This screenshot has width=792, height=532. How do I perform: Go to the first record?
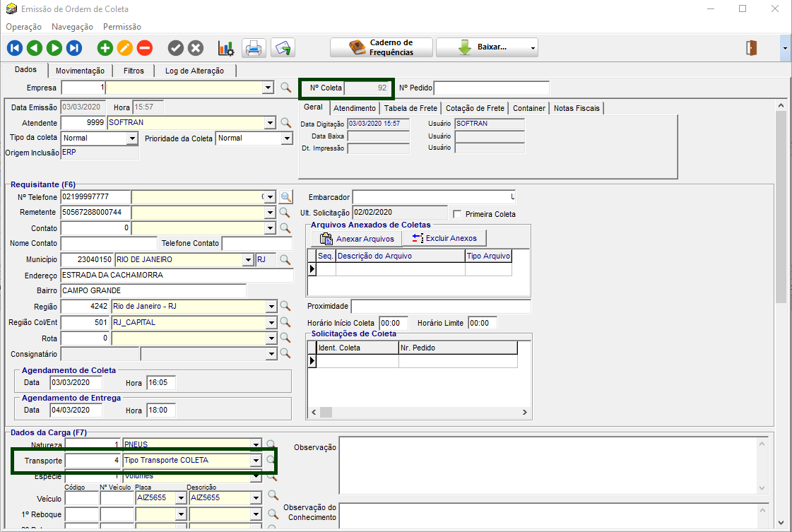click(x=15, y=48)
